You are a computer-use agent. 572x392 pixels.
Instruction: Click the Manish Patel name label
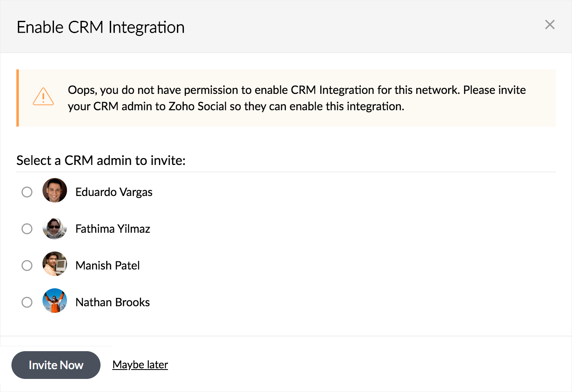click(x=107, y=265)
